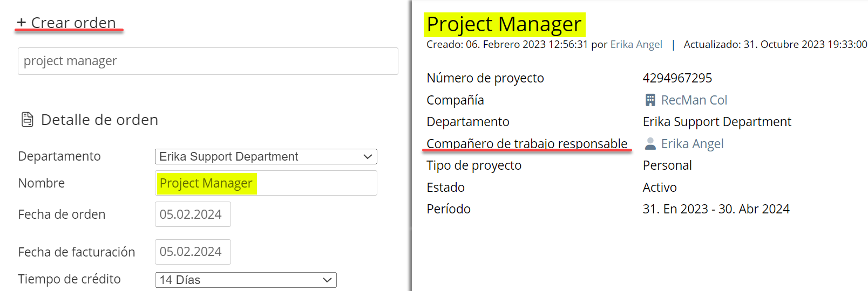The height and width of the screenshot is (291, 868).
Task: Open the responsible coworker Erika Angel link
Action: click(692, 144)
